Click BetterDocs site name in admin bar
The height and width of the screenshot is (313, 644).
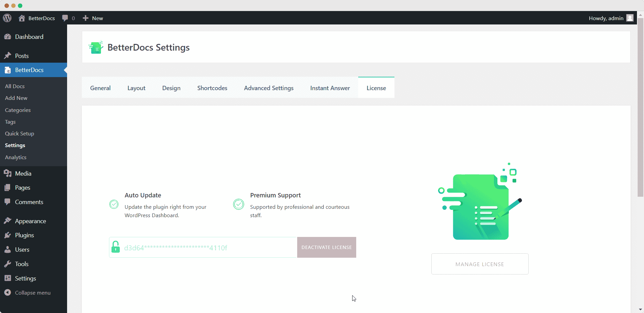pyautogui.click(x=42, y=18)
